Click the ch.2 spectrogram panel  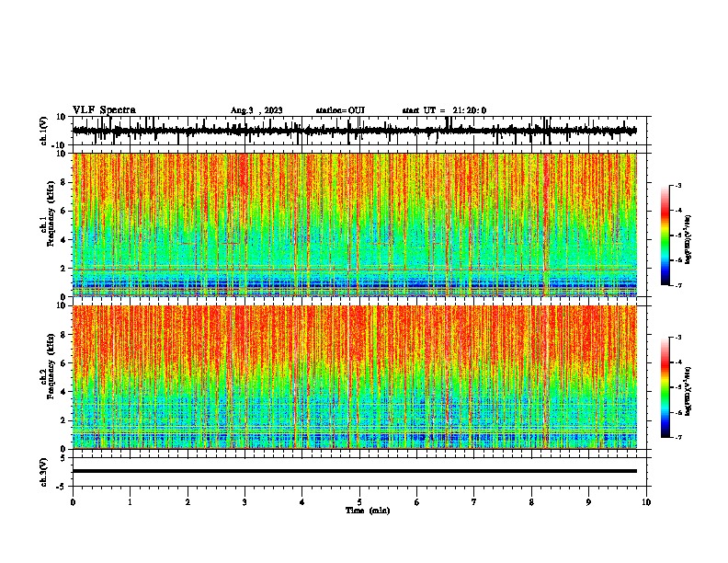tap(355, 377)
